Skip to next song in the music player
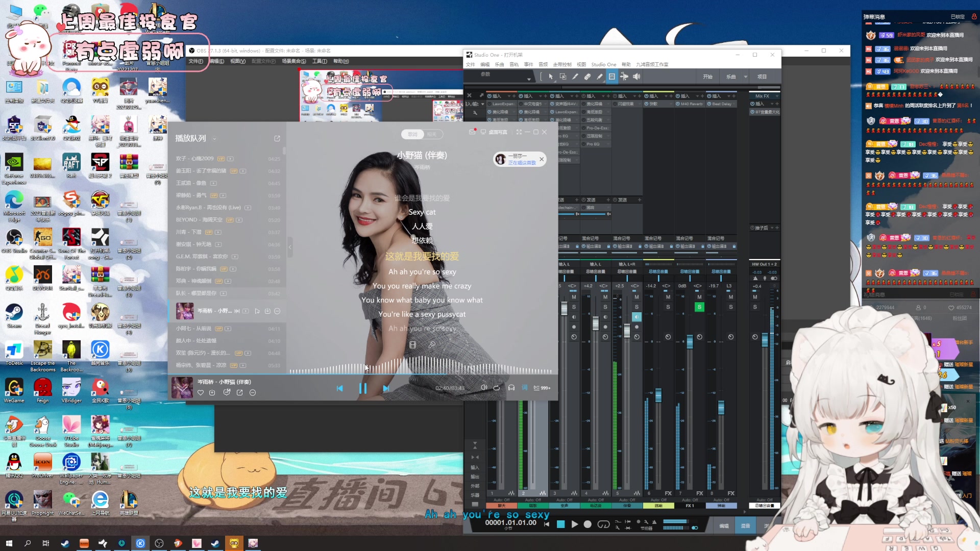 coord(386,388)
